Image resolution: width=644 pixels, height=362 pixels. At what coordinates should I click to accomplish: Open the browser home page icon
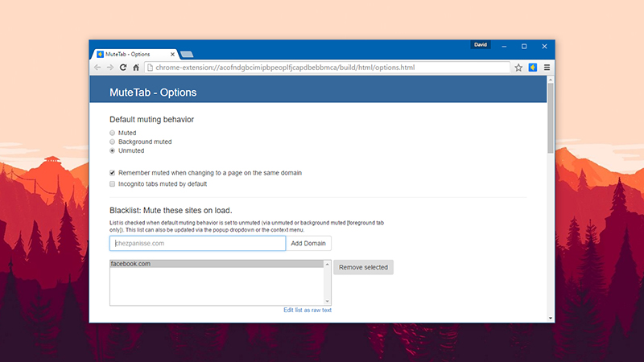[x=136, y=68]
